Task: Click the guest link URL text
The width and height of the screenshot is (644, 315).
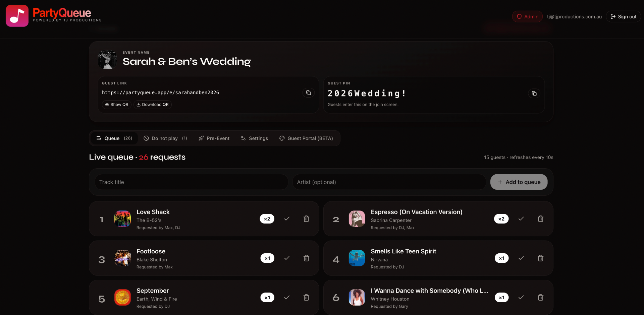Action: pos(160,92)
